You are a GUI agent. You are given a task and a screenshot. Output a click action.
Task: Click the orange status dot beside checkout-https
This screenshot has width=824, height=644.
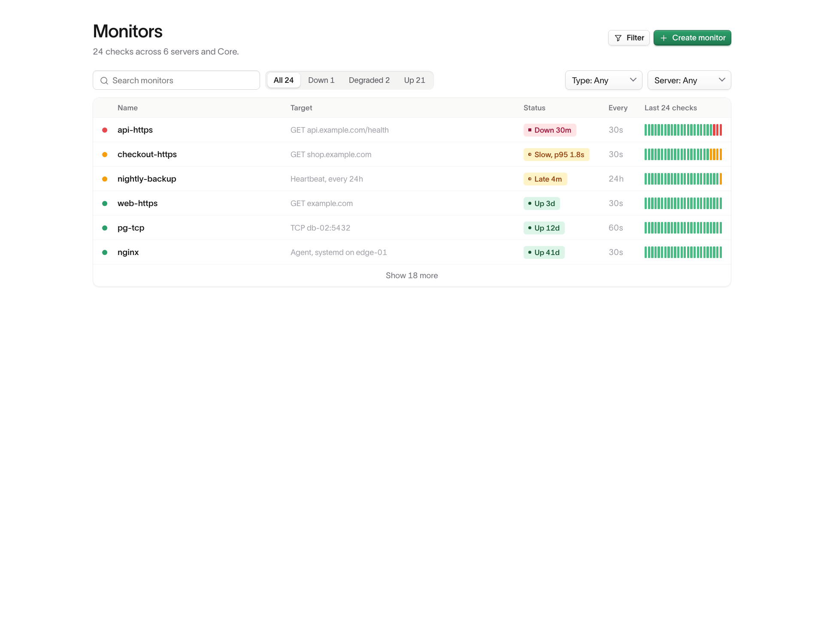click(105, 155)
